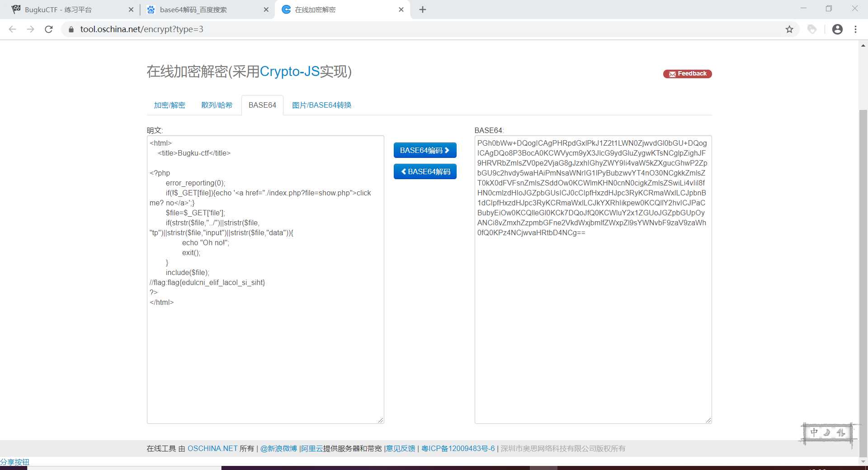The width and height of the screenshot is (868, 470).
Task: Open the browser extension icon
Action: pos(812,29)
